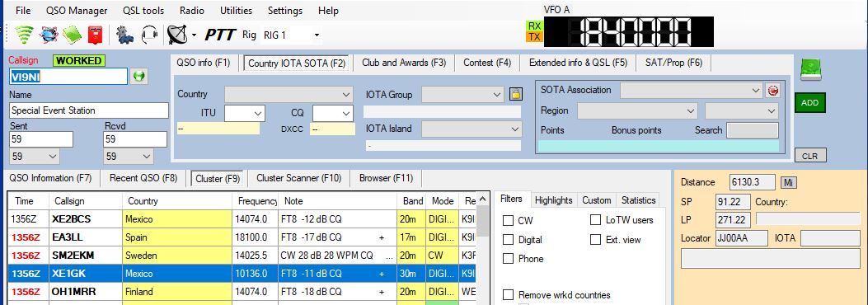Click the Callsign input field
The height and width of the screenshot is (305, 868).
tap(68, 77)
